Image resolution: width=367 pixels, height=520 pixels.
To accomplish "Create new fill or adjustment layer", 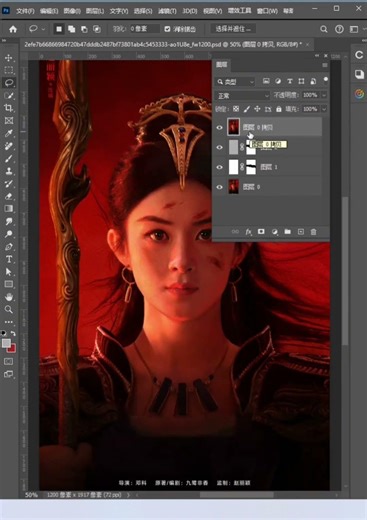I will (274, 232).
